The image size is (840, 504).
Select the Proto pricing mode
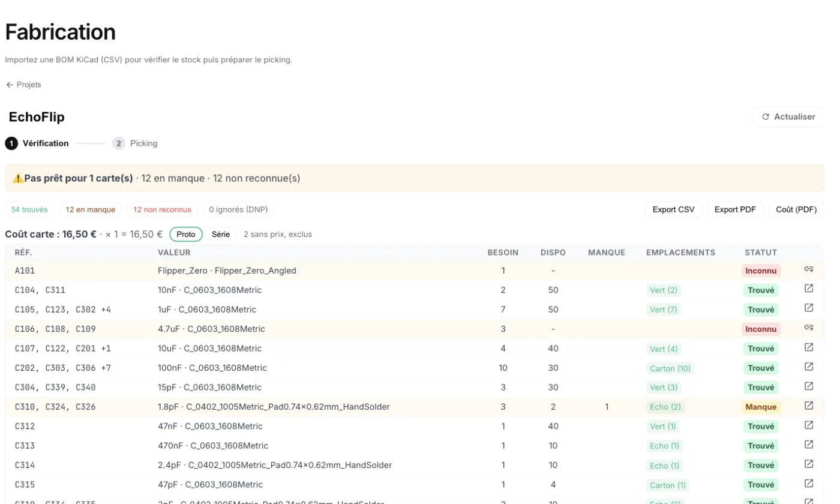pos(186,234)
